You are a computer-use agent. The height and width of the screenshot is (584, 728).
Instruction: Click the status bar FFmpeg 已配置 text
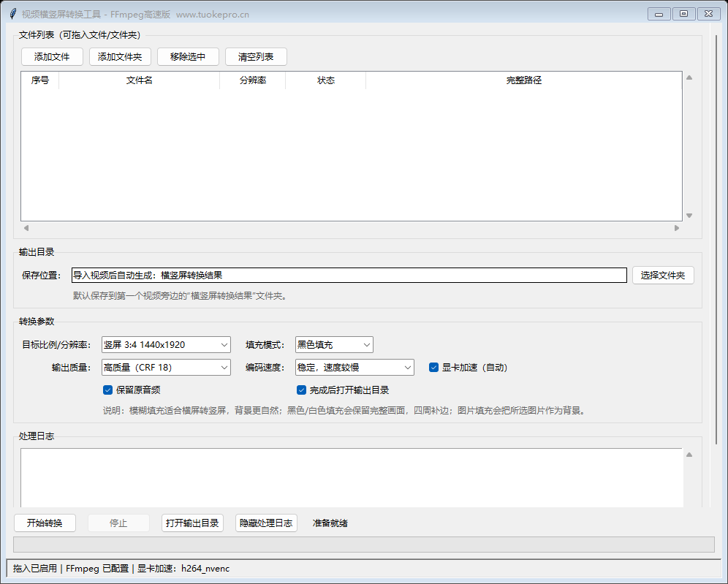coord(97,569)
